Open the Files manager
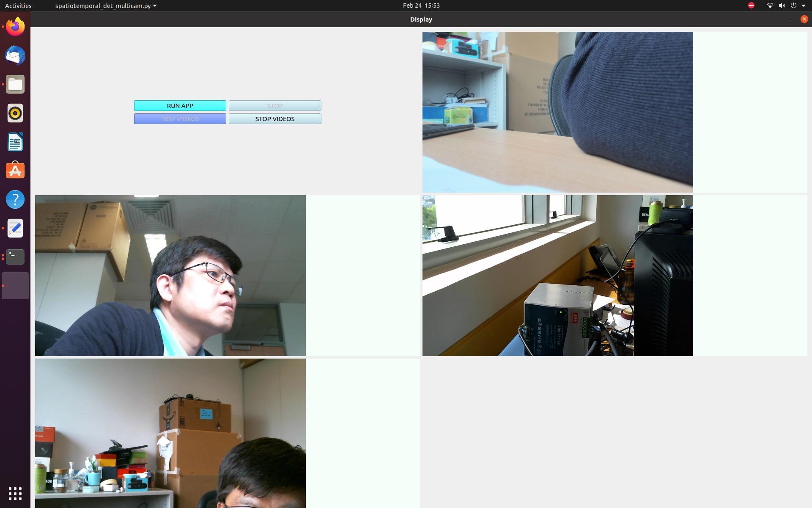 (x=15, y=85)
